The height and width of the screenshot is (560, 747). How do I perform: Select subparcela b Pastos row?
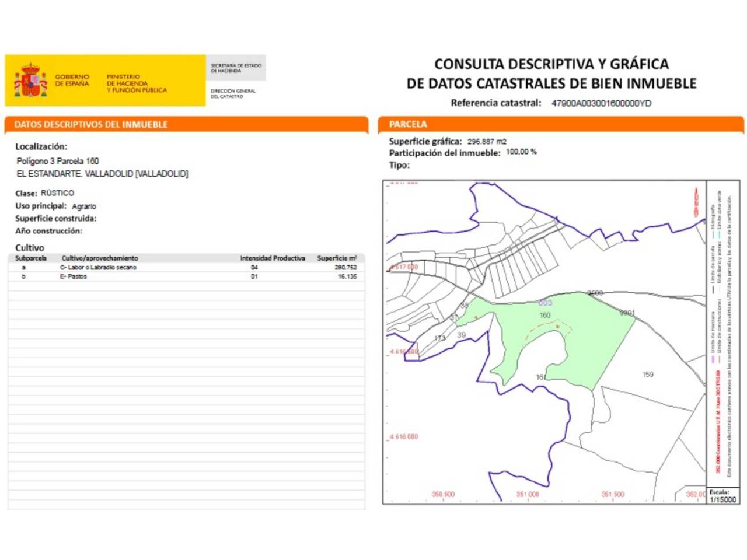pos(186,276)
